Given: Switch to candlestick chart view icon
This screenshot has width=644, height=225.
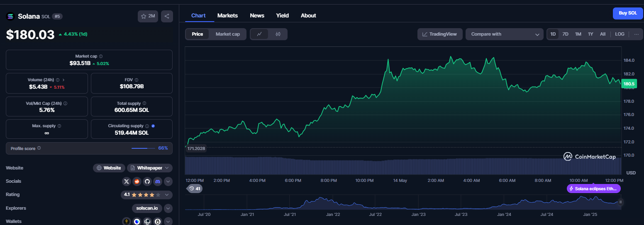Looking at the screenshot, I should click(x=278, y=34).
